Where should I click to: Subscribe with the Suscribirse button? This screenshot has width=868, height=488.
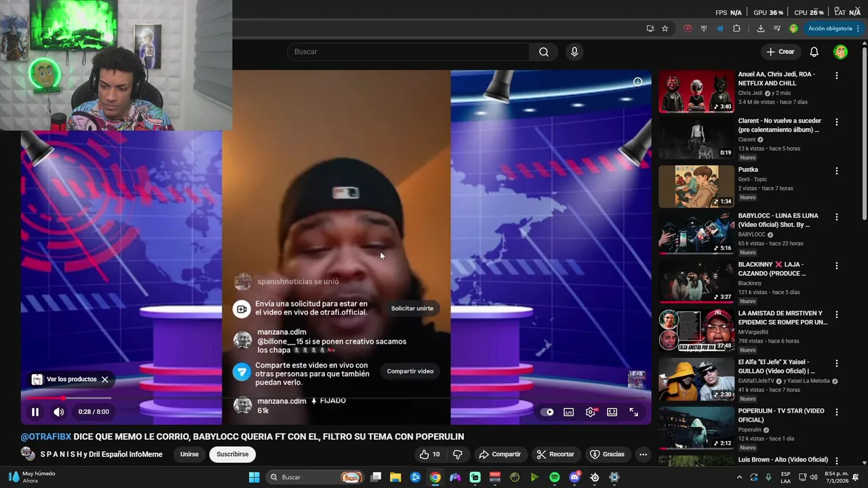[x=233, y=454]
